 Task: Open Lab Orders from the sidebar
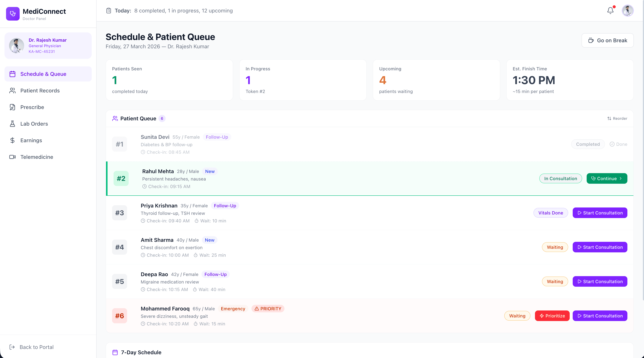[34, 124]
